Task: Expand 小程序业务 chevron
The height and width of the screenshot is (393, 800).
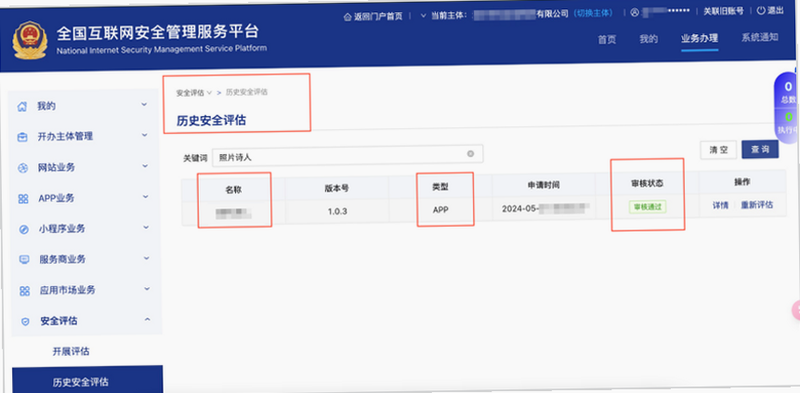Action: click(x=146, y=227)
